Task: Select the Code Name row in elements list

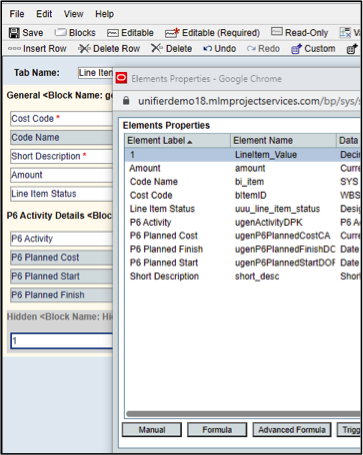Action: (243, 182)
